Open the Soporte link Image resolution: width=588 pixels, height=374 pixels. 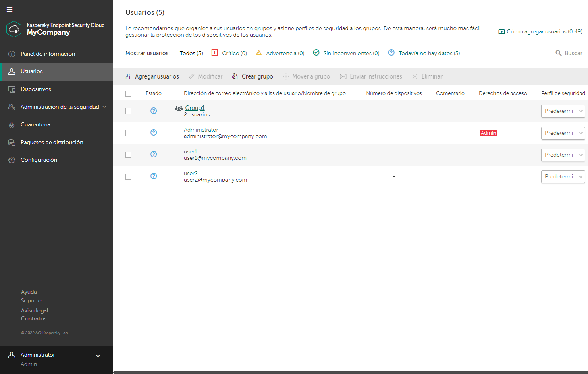(x=31, y=300)
